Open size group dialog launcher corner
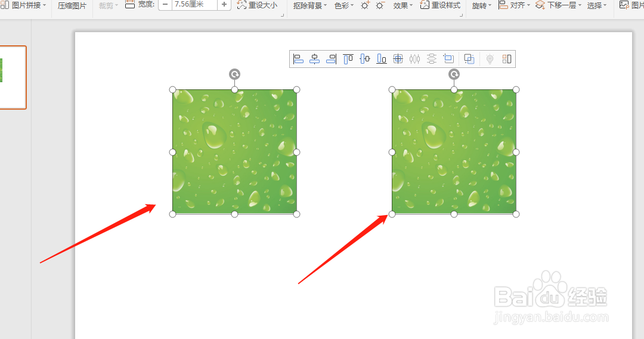The image size is (644, 339). coord(282,15)
